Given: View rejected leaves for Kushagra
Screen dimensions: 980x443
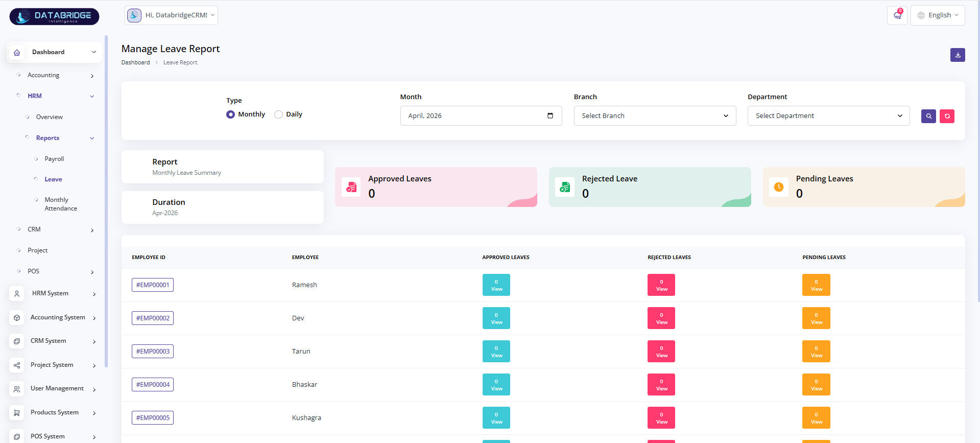Looking at the screenshot, I should click(x=661, y=418).
